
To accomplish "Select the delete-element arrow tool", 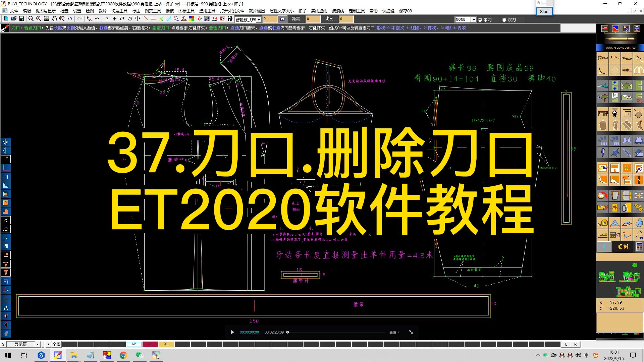I will (89, 19).
